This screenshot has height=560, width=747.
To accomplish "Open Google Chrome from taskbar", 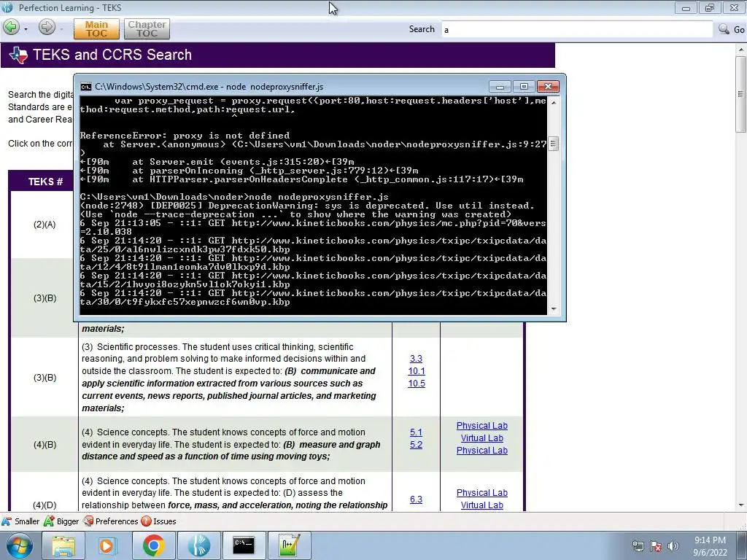I will coord(153,545).
